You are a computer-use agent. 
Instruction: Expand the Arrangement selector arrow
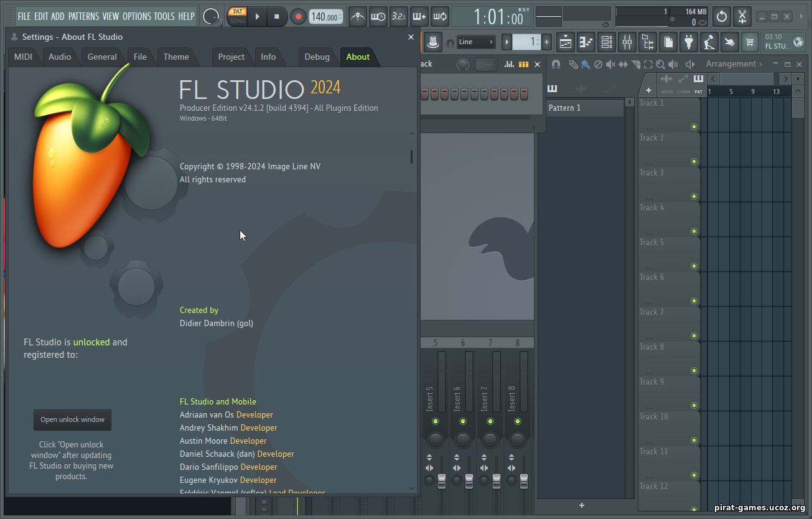click(x=762, y=64)
